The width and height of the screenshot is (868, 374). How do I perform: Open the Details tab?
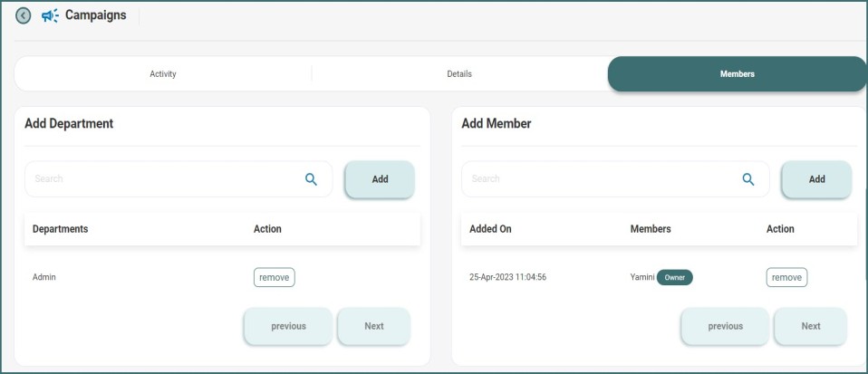459,74
